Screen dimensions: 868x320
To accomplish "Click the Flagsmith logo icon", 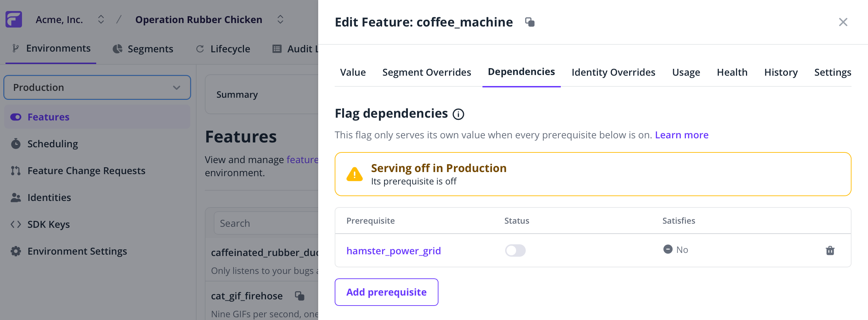I will pos(14,19).
